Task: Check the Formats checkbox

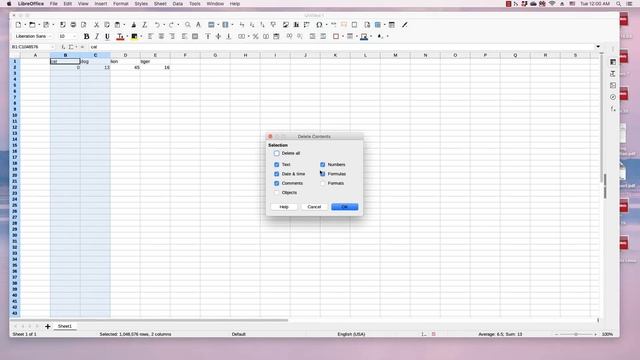Action: click(322, 183)
